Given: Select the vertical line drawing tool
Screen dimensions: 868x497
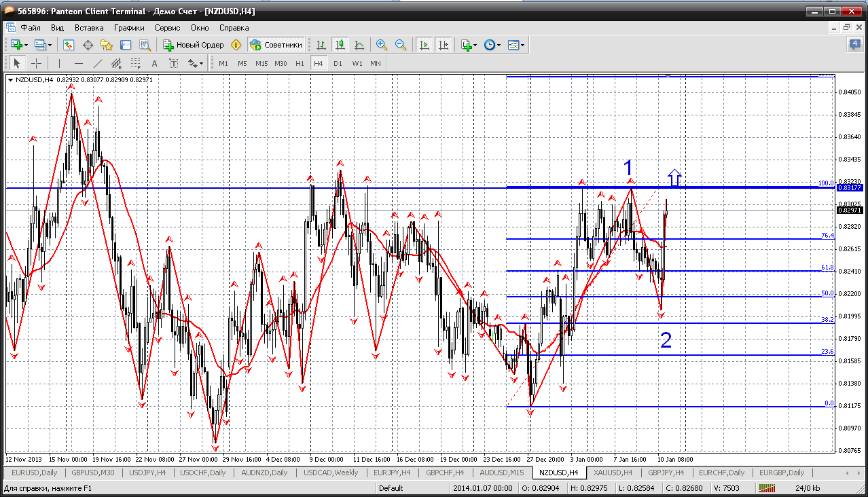Looking at the screenshot, I should [x=60, y=63].
